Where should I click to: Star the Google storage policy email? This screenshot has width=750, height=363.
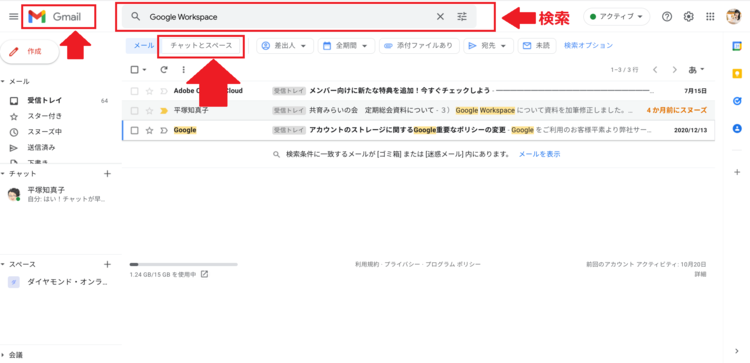pos(149,130)
